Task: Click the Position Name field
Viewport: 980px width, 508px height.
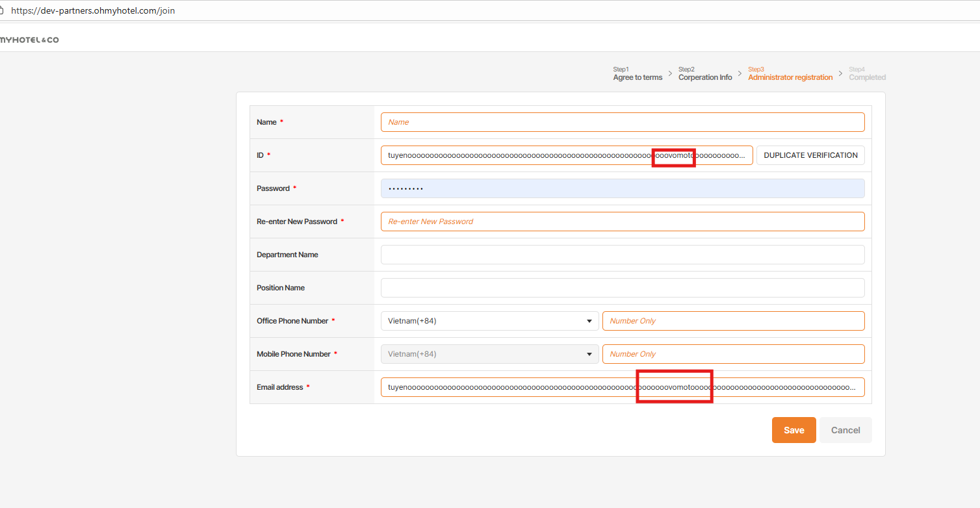Action: click(x=622, y=288)
